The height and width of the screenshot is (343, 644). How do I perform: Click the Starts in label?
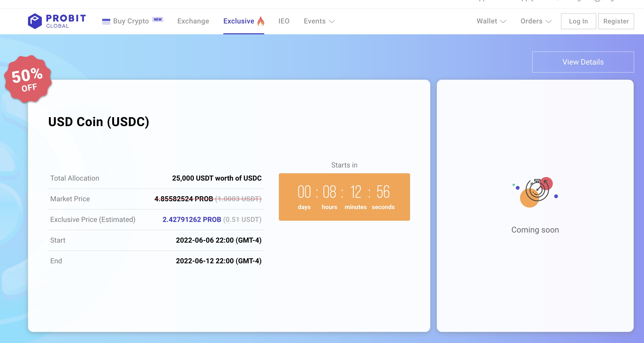pyautogui.click(x=344, y=165)
